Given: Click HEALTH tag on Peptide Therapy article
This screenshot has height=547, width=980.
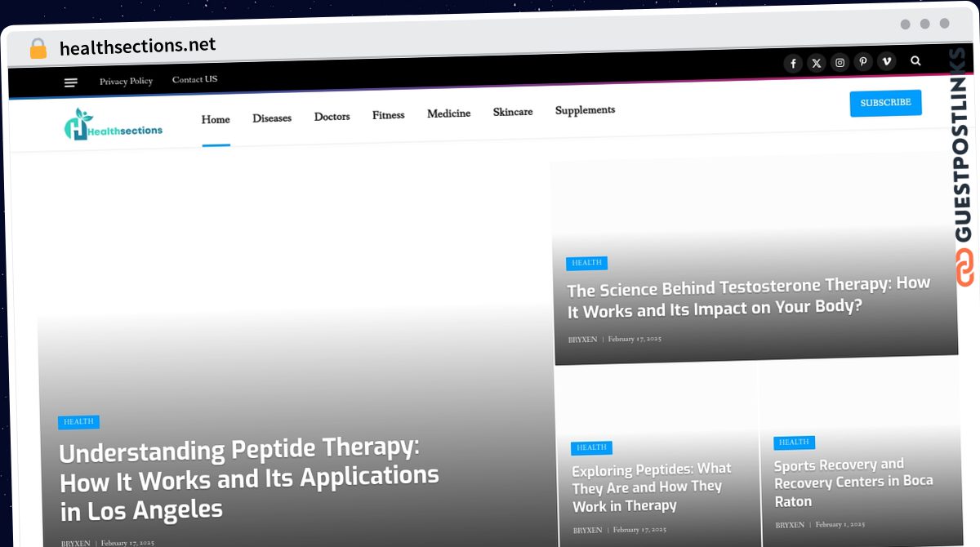Looking at the screenshot, I should [x=78, y=422].
